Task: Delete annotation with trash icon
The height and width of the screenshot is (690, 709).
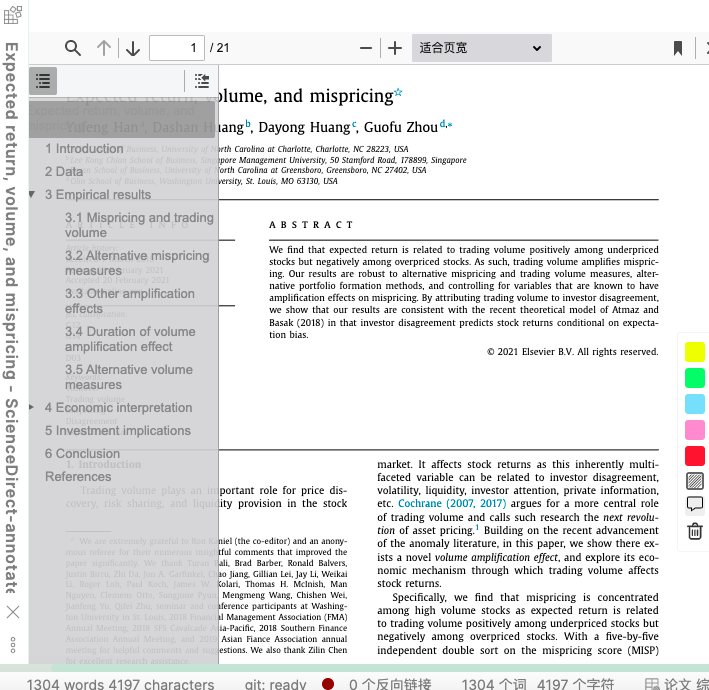Action: point(695,531)
